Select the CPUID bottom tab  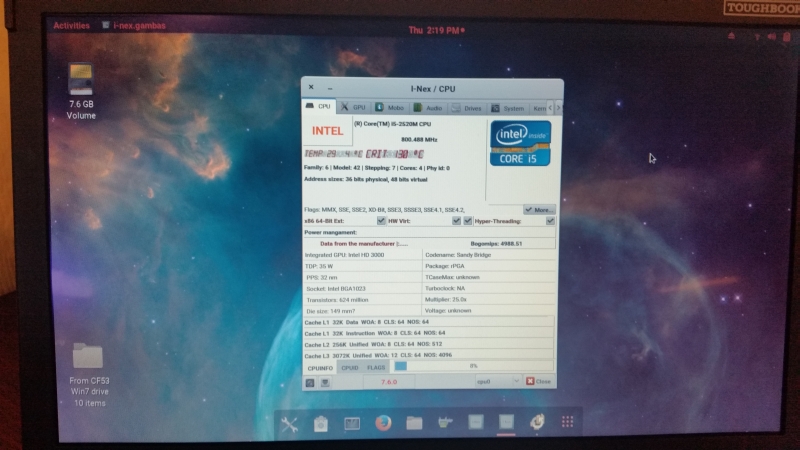click(349, 367)
